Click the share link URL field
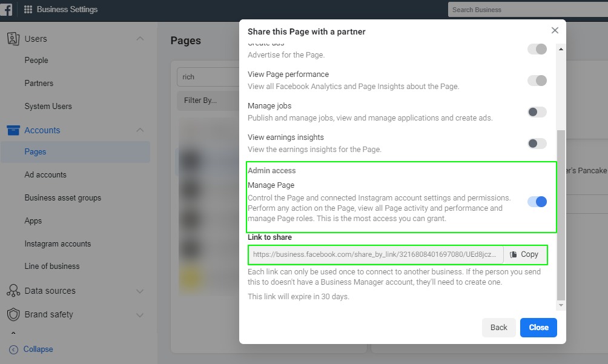608x364 pixels. 375,254
